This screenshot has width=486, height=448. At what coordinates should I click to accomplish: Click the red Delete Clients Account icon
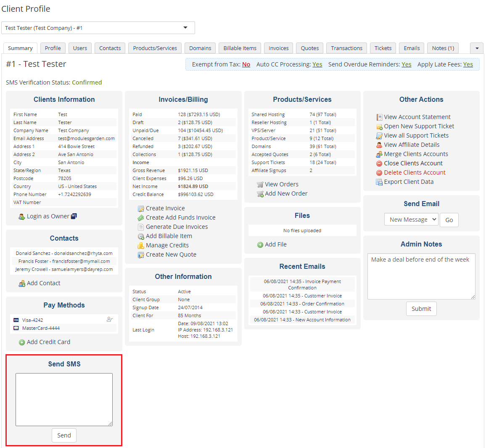coord(379,173)
